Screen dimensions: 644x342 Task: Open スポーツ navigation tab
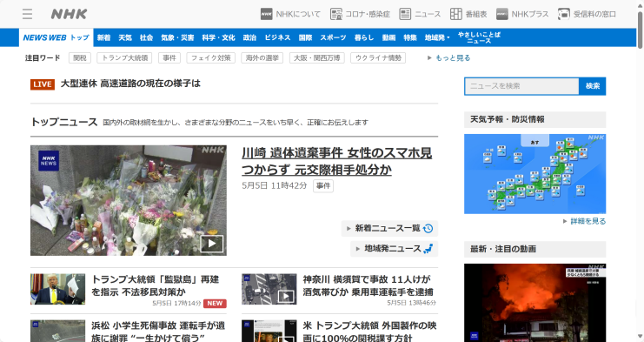[x=333, y=37]
